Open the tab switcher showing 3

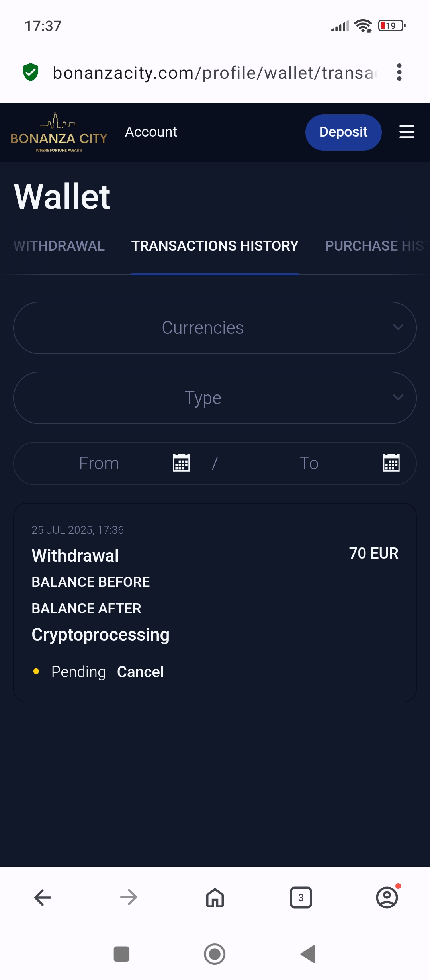301,898
